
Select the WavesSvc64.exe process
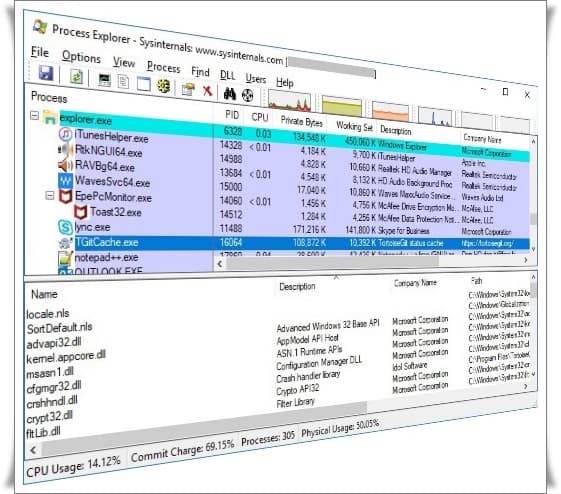[112, 182]
